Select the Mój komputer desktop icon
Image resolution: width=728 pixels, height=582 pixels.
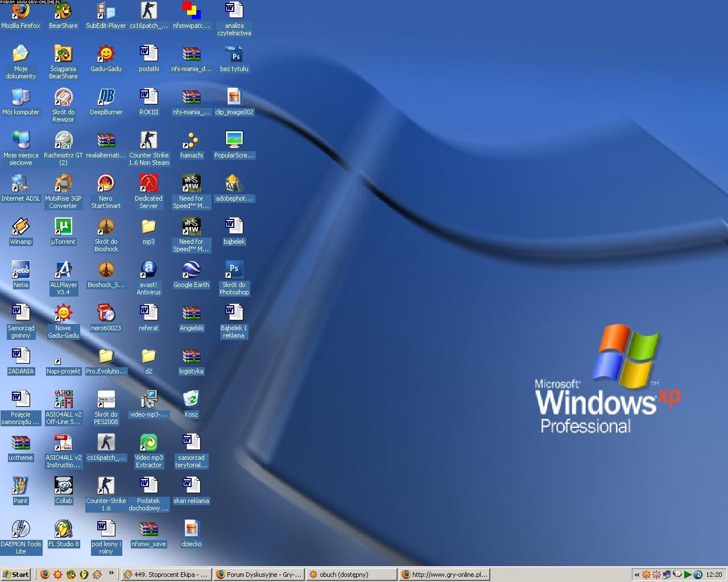[20, 102]
